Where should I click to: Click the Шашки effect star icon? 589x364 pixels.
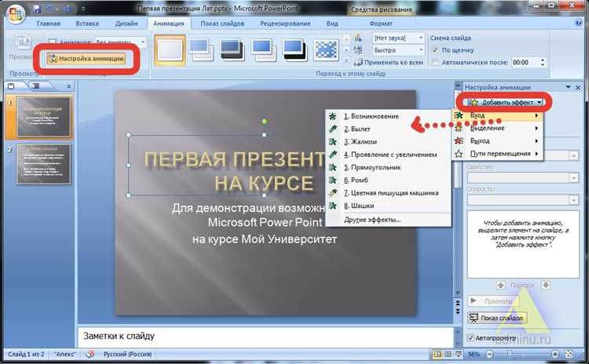click(x=334, y=206)
